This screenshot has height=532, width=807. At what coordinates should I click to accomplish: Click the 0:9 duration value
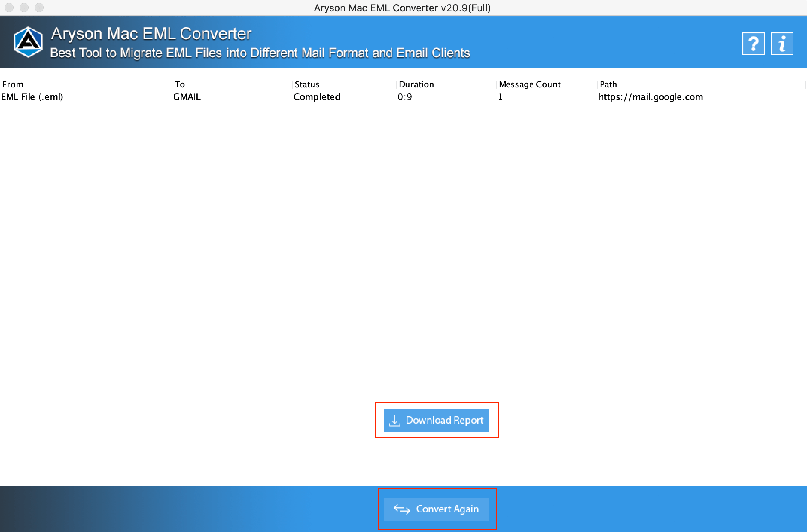405,97
